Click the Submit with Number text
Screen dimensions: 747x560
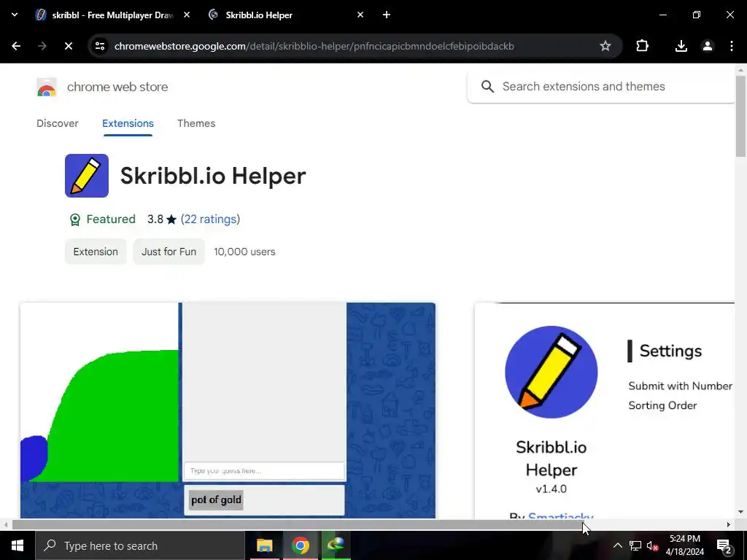(681, 386)
